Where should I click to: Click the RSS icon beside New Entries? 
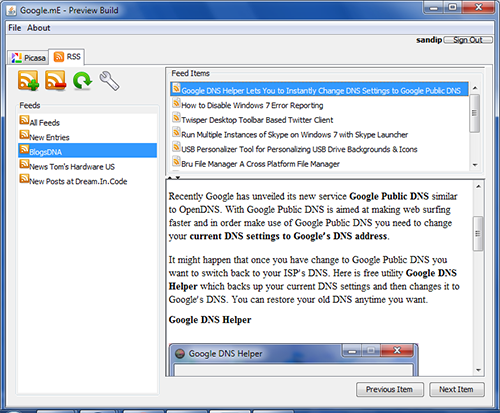pos(24,135)
